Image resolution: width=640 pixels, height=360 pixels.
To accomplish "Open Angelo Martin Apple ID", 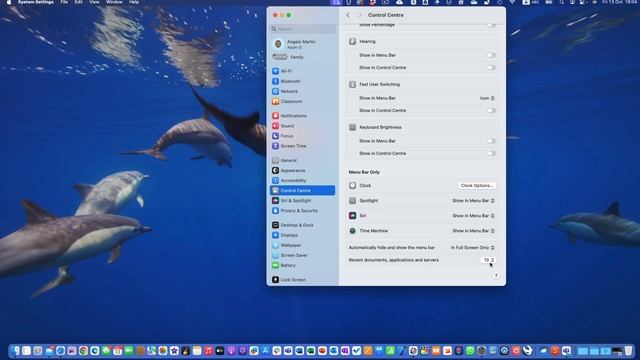I will [302, 44].
